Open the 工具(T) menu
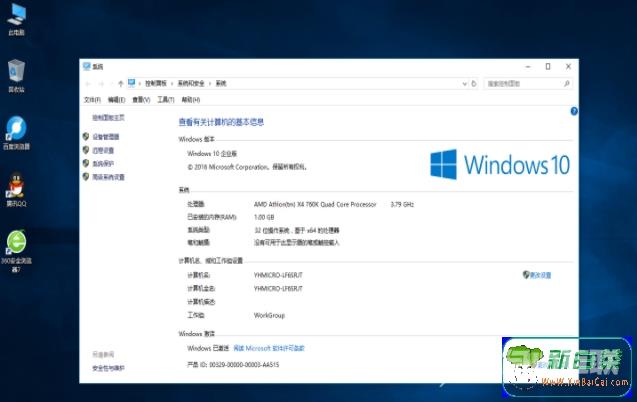This screenshot has width=637, height=402. [x=166, y=100]
